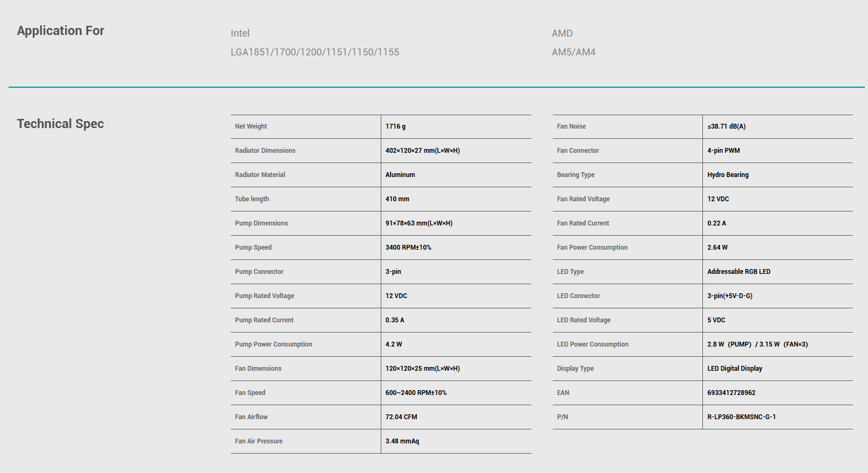Select Fan Speed value 600~2400 RPM
The image size is (868, 473).
click(416, 393)
